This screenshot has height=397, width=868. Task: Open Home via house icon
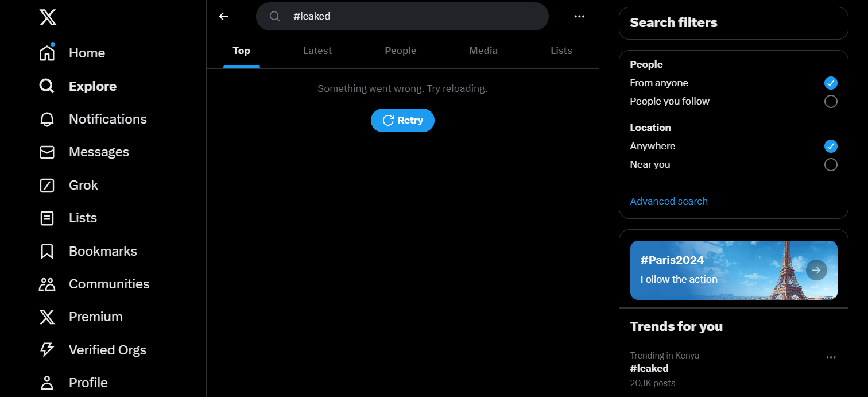[47, 53]
